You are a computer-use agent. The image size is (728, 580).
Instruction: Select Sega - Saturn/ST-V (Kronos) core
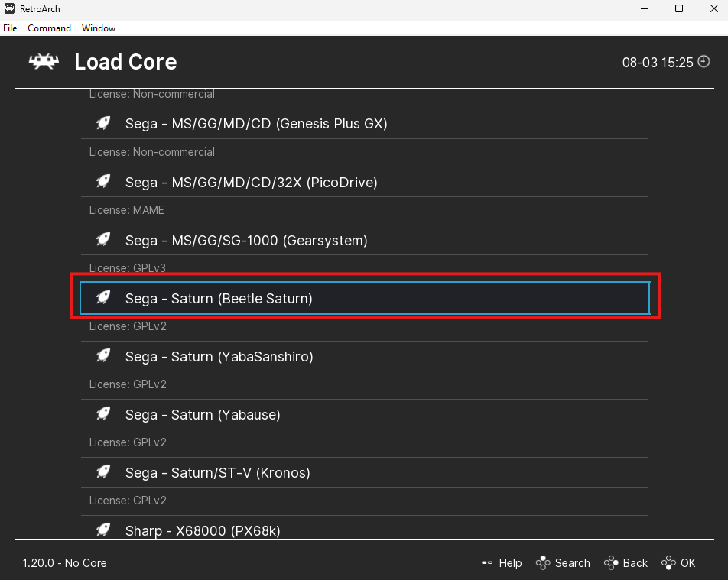[x=365, y=472]
